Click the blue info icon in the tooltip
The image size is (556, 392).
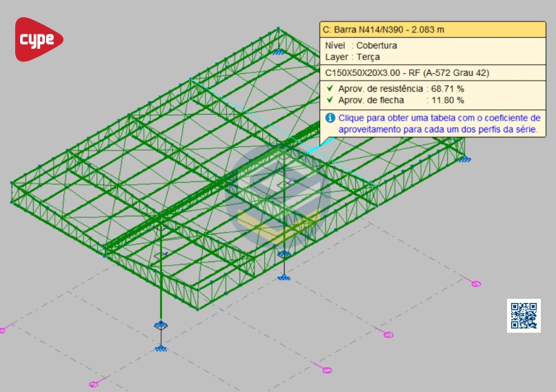330,118
